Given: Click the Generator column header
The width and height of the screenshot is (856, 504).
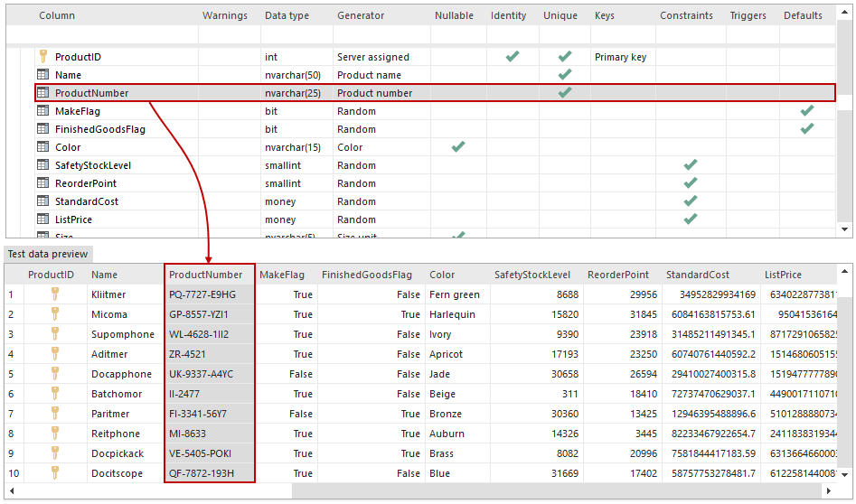Looking at the screenshot, I should click(361, 15).
